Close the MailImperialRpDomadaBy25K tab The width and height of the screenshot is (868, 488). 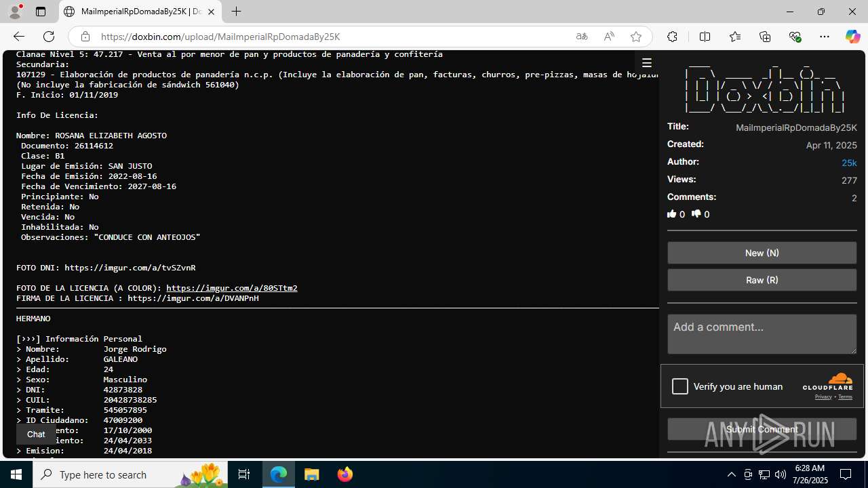(212, 12)
